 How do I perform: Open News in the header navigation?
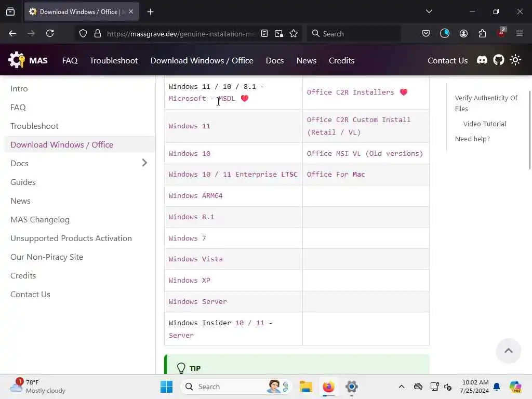(x=307, y=60)
